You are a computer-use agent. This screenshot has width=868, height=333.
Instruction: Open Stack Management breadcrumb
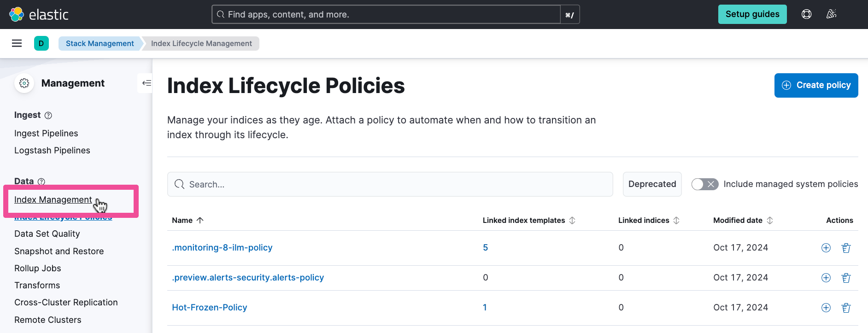point(100,43)
